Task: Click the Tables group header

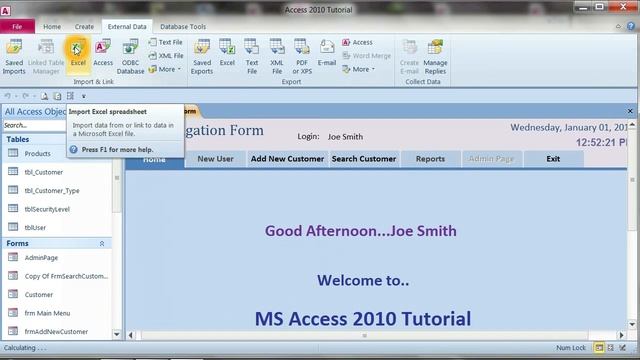Action: pyautogui.click(x=34, y=139)
